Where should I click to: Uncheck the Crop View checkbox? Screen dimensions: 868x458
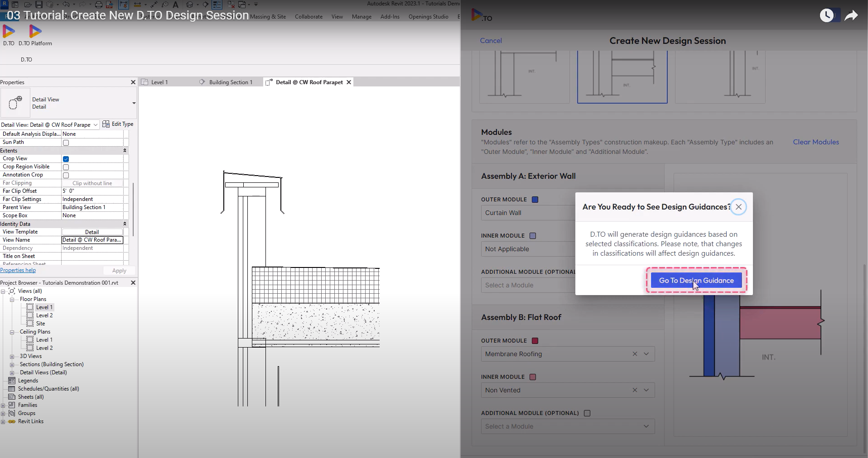coord(66,159)
